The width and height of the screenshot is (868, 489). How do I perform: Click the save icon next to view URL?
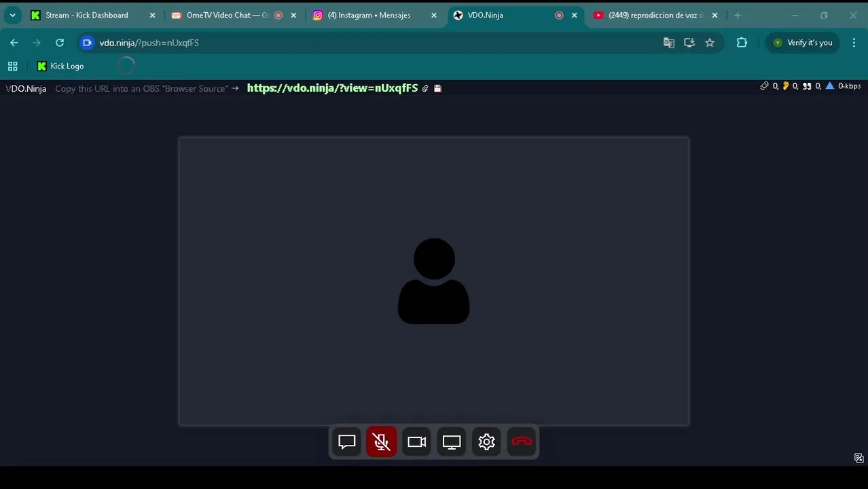point(437,88)
